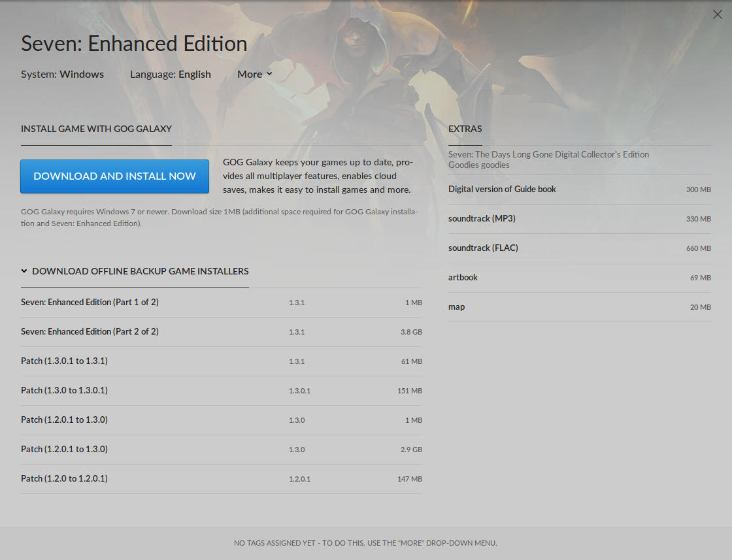732x560 pixels.
Task: Download the Digital version of Guide book
Action: point(579,189)
